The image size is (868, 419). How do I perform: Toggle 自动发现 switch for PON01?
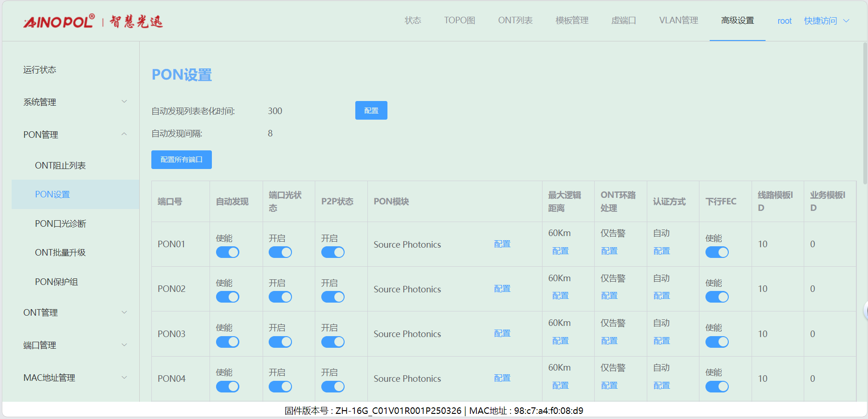[228, 252]
